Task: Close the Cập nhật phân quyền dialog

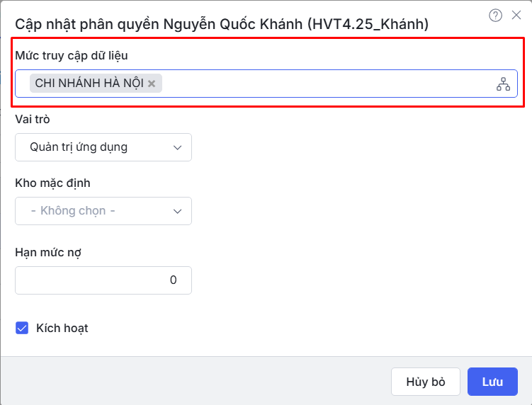Action: [516, 15]
